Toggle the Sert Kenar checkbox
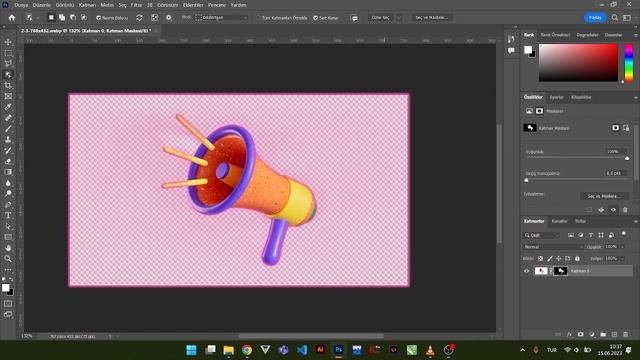This screenshot has width=640, height=360. [316, 18]
